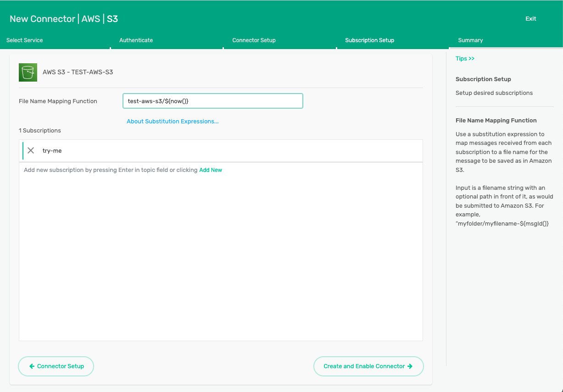Jump to the Summary step tab
This screenshot has height=392, width=563.
[x=470, y=40]
